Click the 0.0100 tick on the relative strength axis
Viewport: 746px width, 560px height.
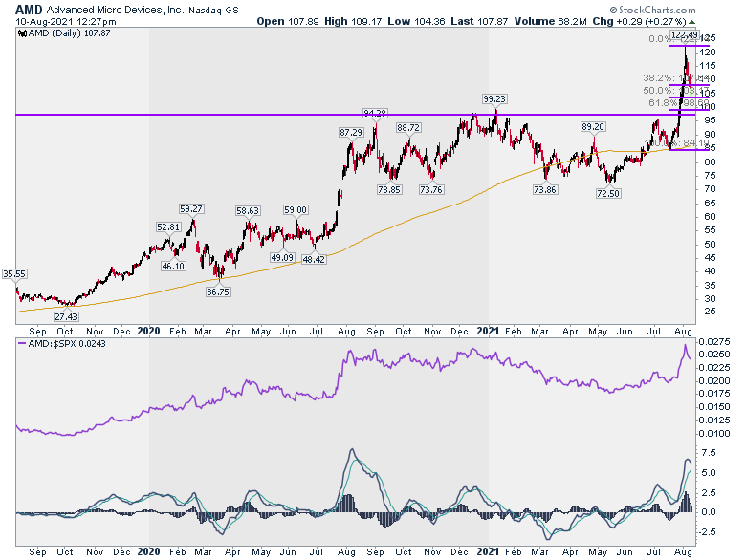(x=714, y=434)
